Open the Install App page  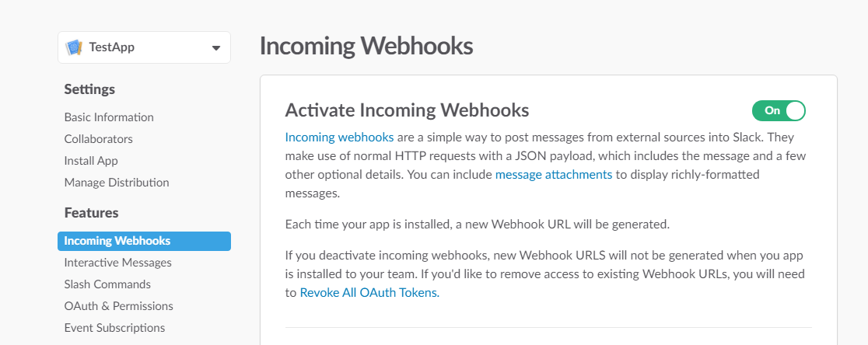pyautogui.click(x=91, y=161)
